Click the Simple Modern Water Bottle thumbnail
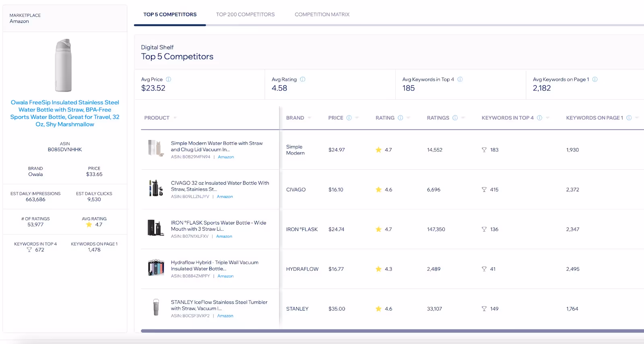This screenshot has height=344, width=644. 155,148
